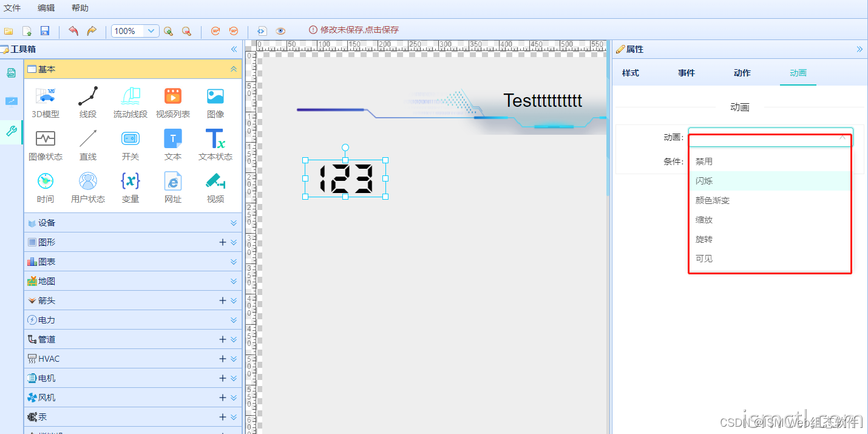Open the 文件 menu
This screenshot has height=434, width=868.
tap(12, 8)
